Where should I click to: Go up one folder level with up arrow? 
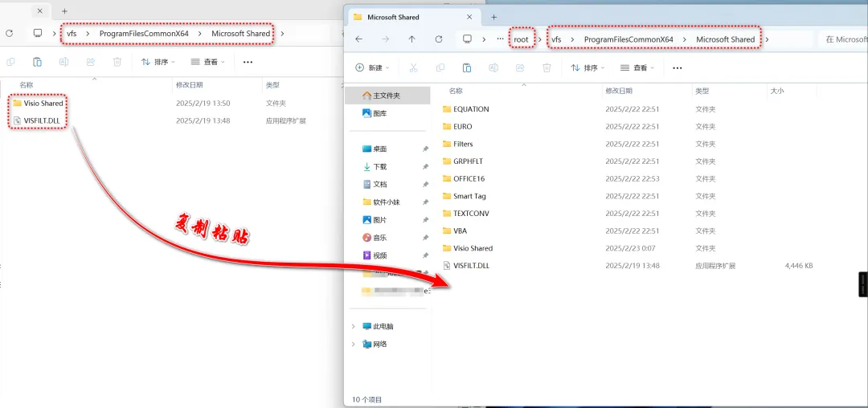[x=411, y=39]
